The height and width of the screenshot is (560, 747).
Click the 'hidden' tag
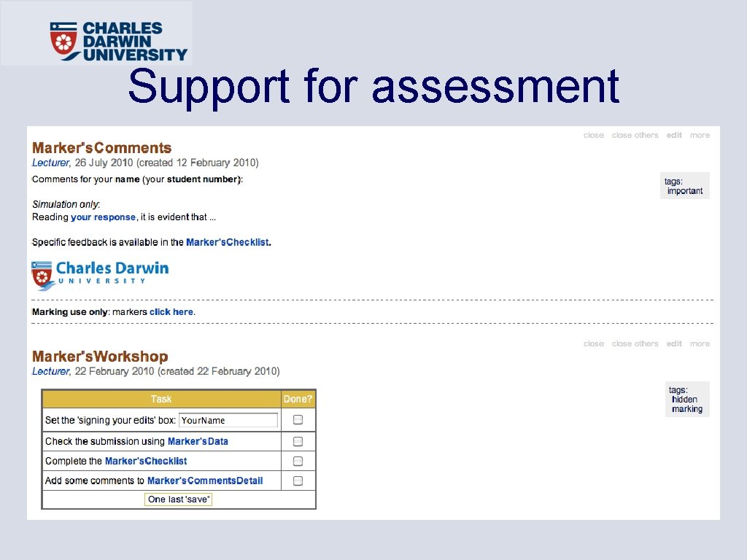point(684,400)
